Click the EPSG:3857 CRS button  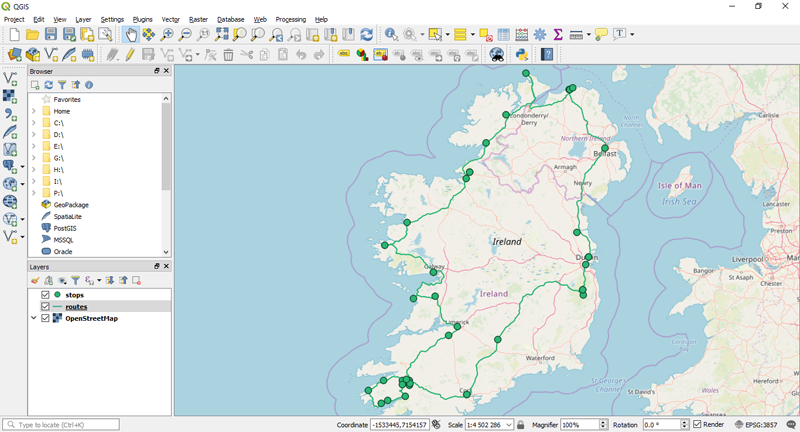coord(756,424)
